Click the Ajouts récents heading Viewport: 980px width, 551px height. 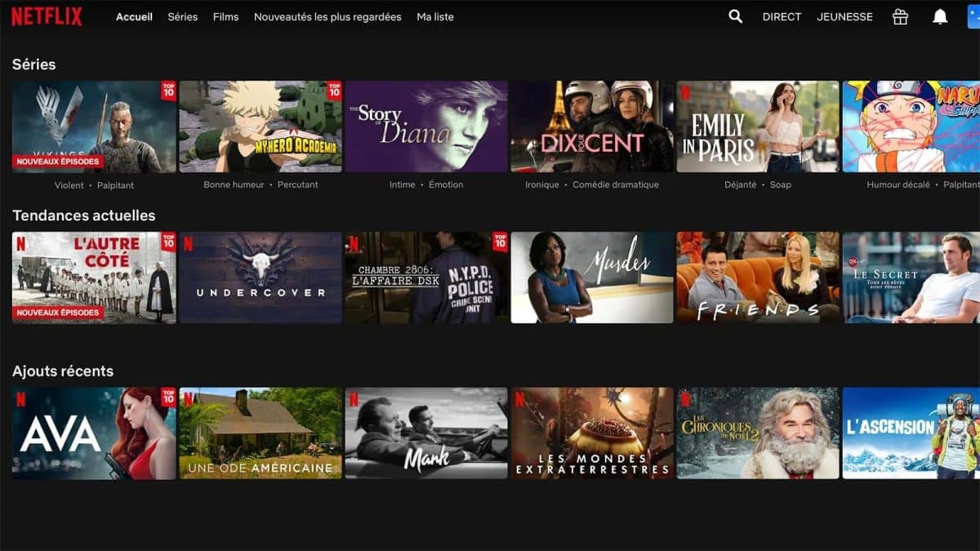63,371
